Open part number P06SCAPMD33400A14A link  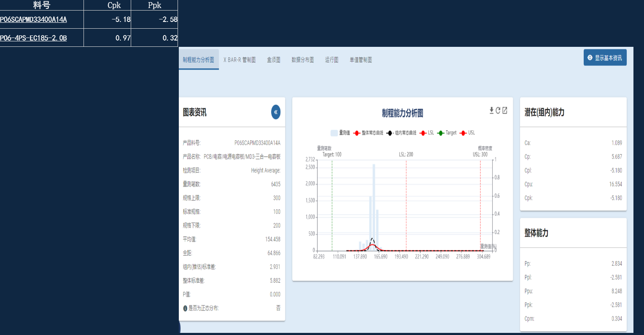33,19
